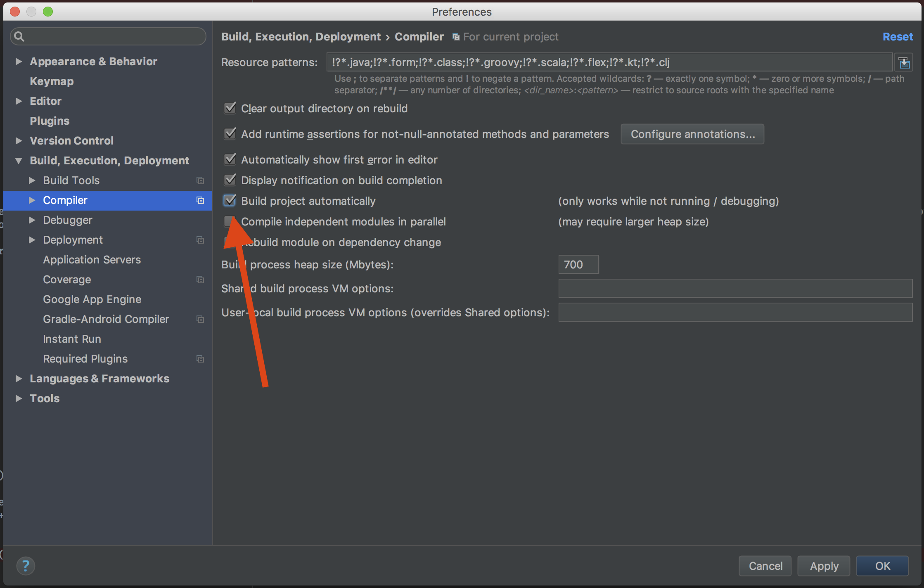
Task: Click the copy settings icon next to Compiler
Action: pos(200,200)
